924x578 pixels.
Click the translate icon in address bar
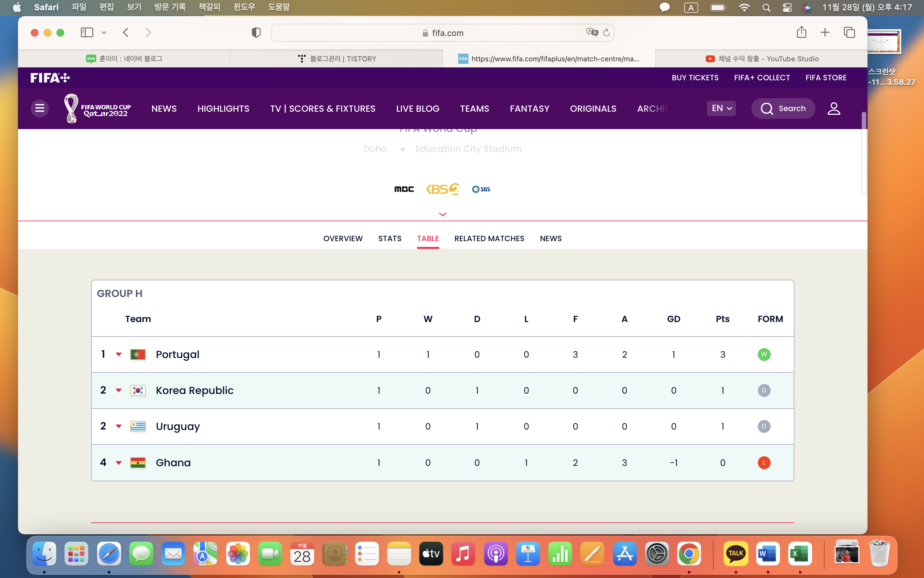[x=592, y=32]
